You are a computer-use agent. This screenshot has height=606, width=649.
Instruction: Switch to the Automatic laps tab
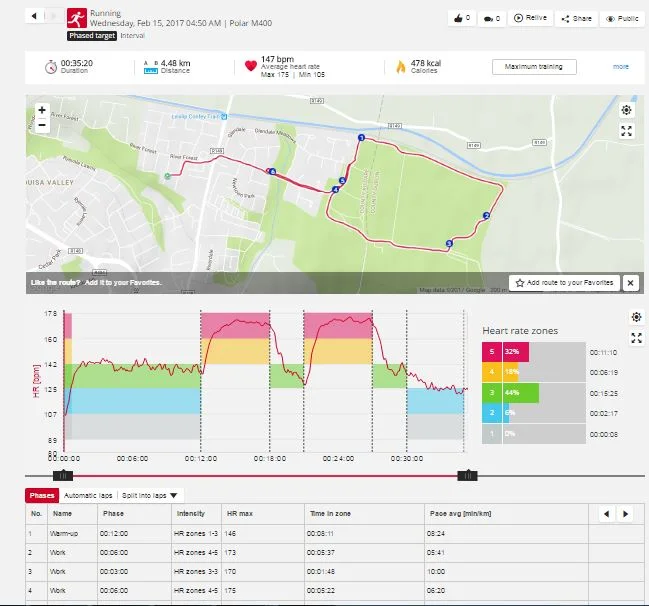click(x=87, y=495)
